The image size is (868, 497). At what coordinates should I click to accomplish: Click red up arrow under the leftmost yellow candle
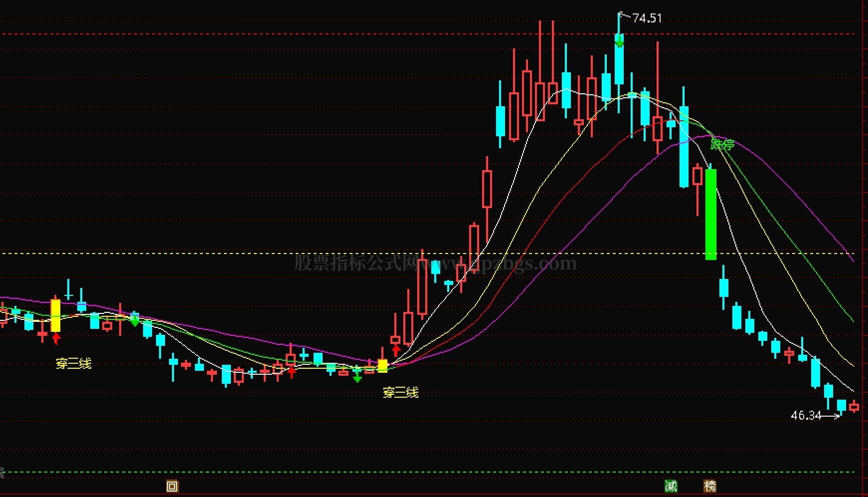tap(56, 339)
